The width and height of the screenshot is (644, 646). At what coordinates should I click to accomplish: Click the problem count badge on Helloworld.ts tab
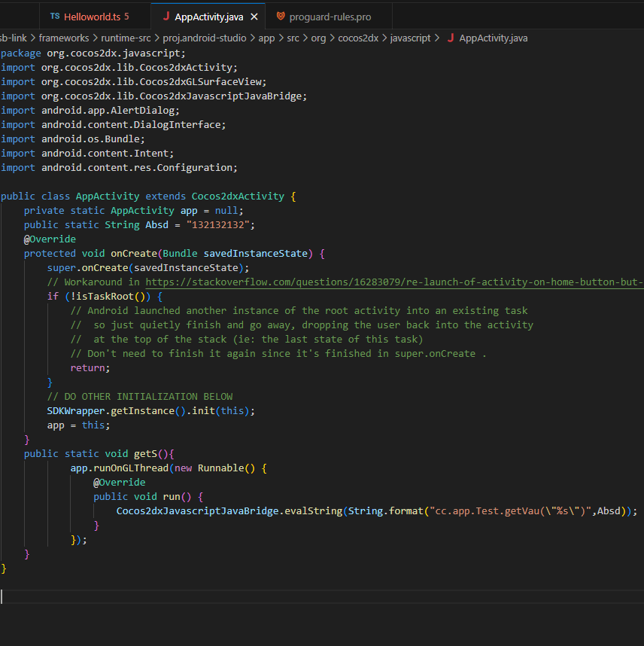pyautogui.click(x=126, y=17)
